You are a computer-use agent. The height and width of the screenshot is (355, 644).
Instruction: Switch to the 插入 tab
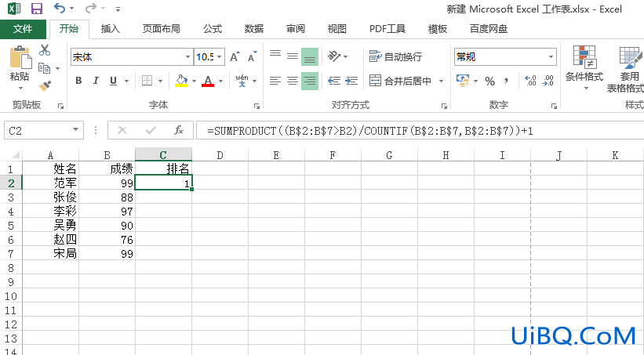point(110,29)
